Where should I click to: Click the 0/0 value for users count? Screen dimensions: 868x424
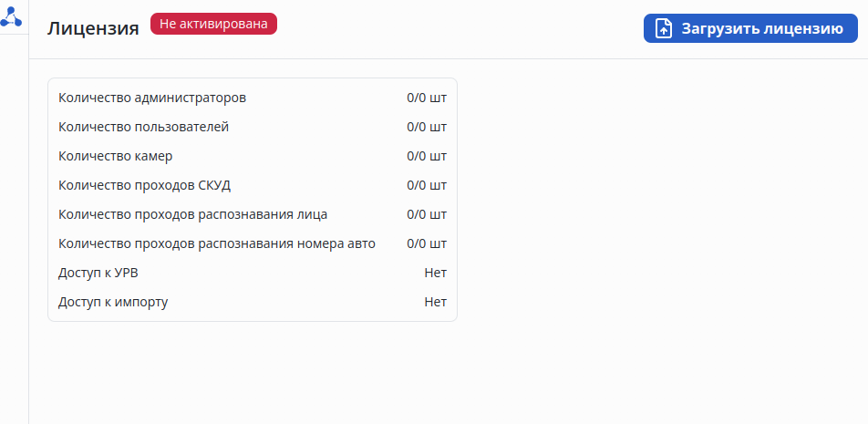(427, 127)
